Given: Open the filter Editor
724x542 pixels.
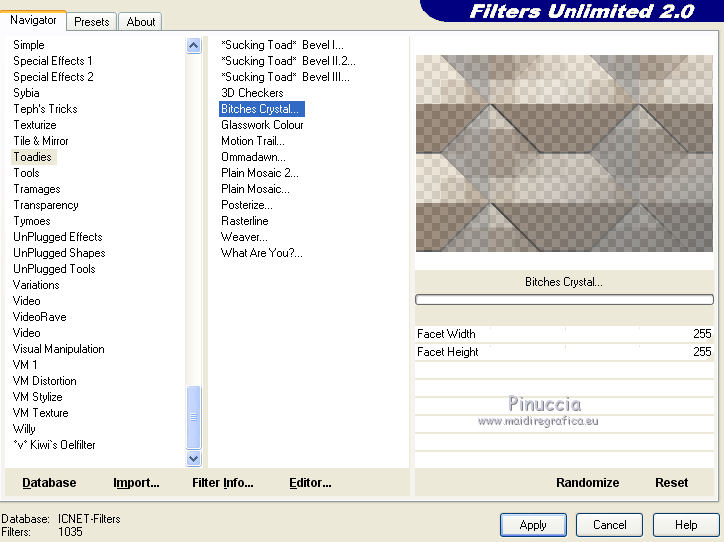Looking at the screenshot, I should [310, 482].
